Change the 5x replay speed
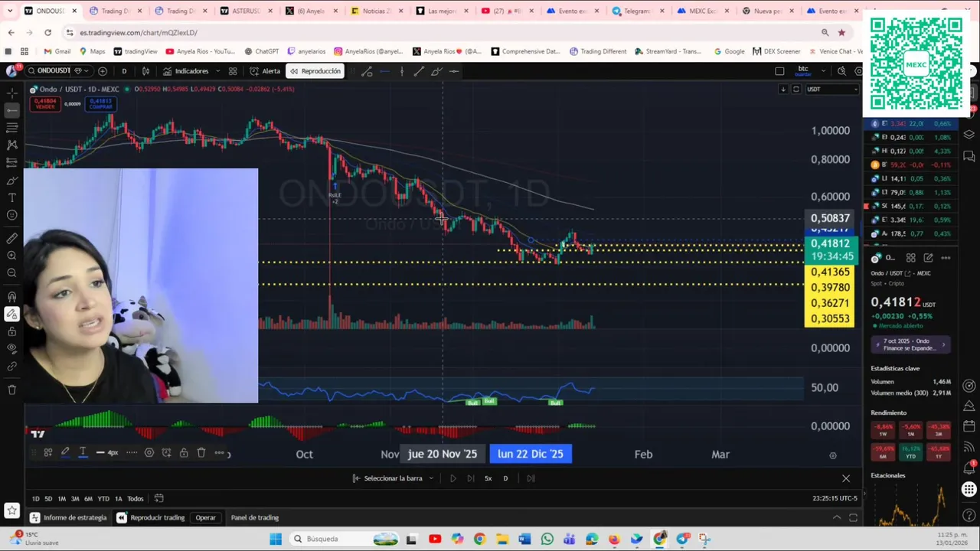Image resolution: width=980 pixels, height=551 pixels. point(488,478)
